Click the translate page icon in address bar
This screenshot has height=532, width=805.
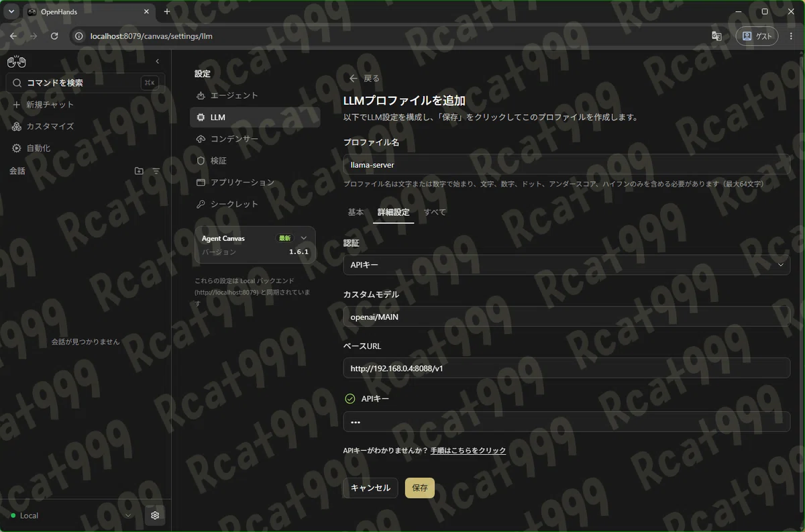coord(716,36)
